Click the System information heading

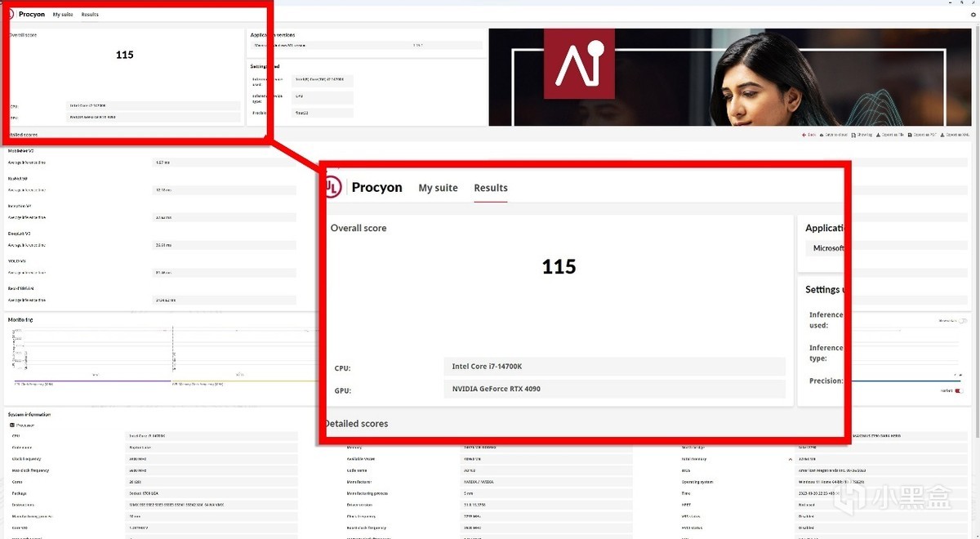point(28,414)
